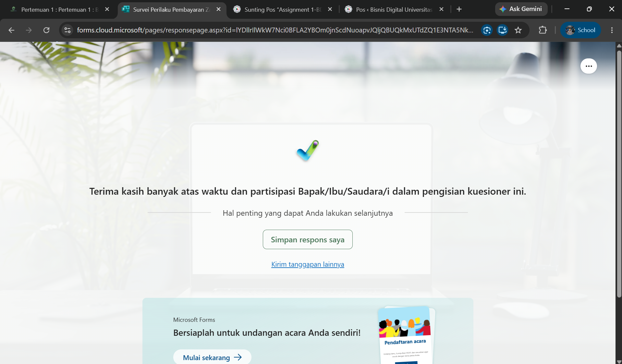Screen dimensions: 622x364
Task: Click the Pendaftaran acara thumbnail
Action: click(x=406, y=335)
